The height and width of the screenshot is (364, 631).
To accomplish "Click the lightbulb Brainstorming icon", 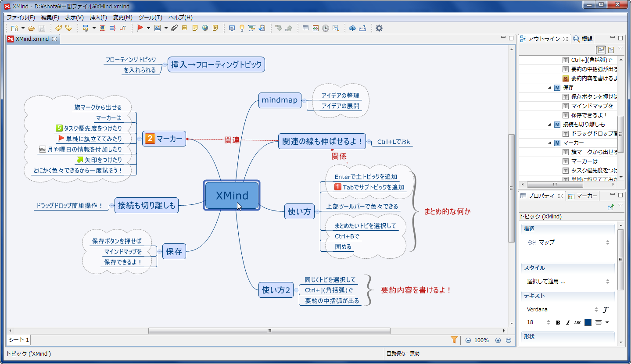I will [x=242, y=28].
